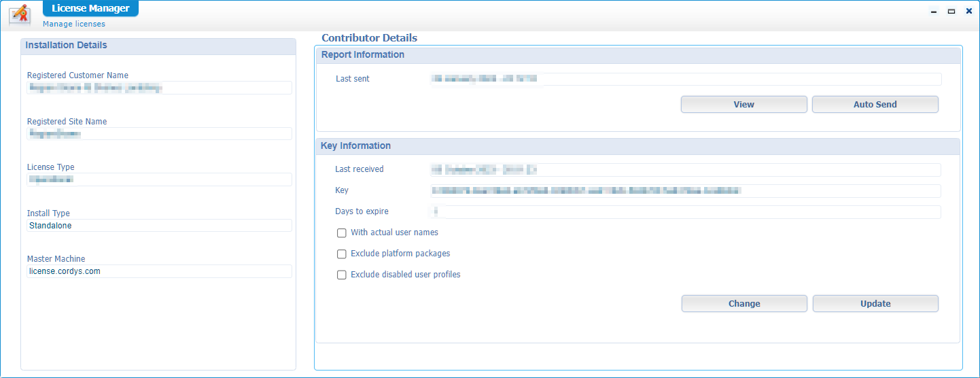
Task: Click the Key value field
Action: tap(685, 191)
